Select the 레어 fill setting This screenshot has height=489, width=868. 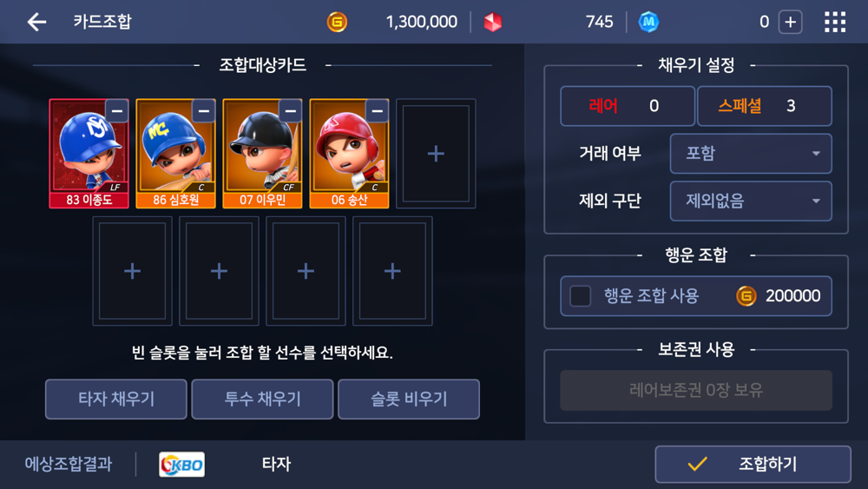628,106
